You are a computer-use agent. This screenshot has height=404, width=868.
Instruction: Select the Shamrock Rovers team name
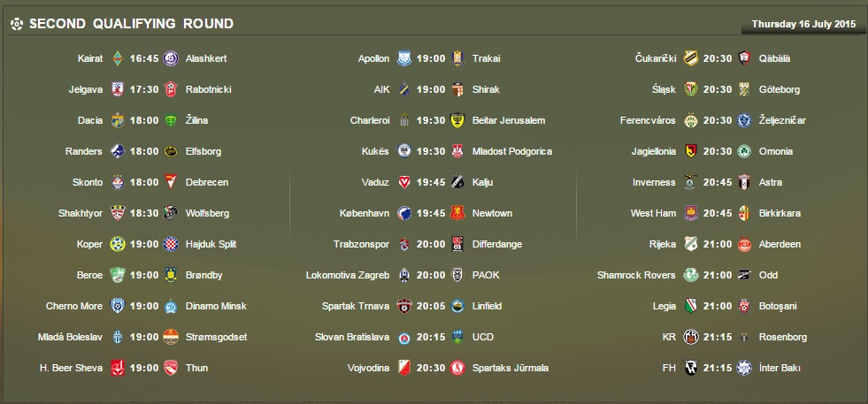coord(635,275)
